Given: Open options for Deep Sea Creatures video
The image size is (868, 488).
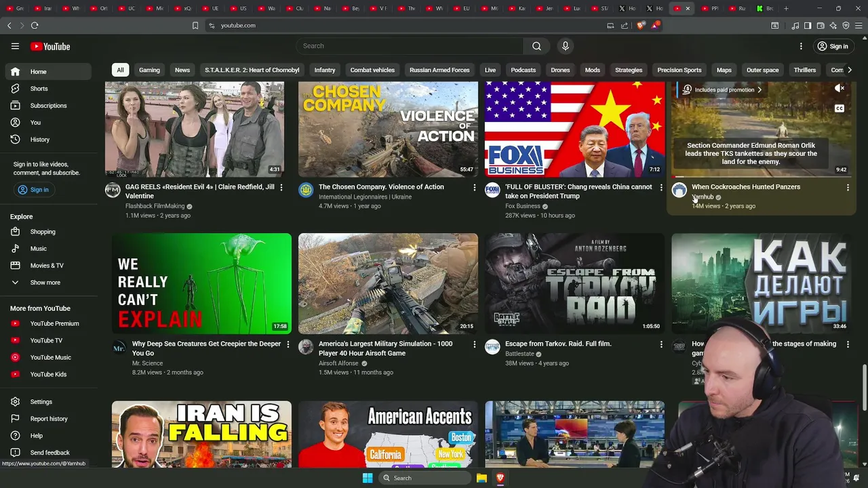Looking at the screenshot, I should [288, 344].
